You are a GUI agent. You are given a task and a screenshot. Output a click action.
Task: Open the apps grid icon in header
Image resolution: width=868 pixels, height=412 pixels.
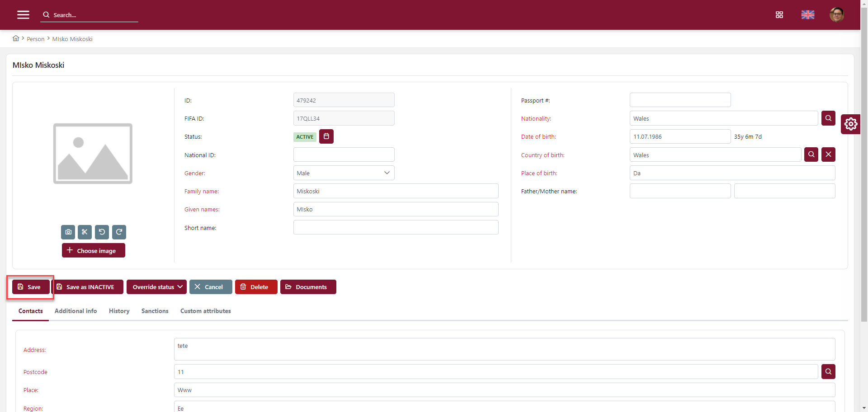click(x=779, y=15)
